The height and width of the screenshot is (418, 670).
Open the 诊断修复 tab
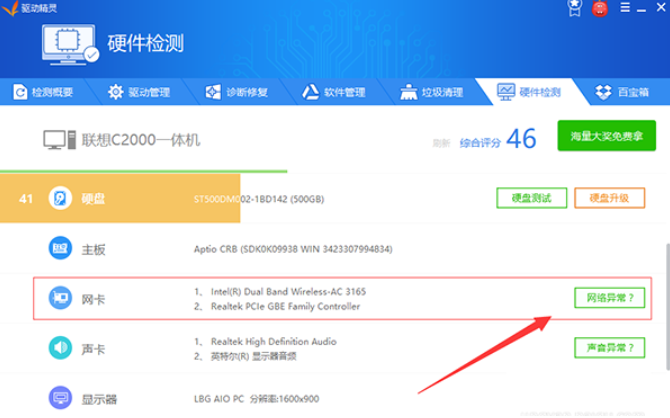pyautogui.click(x=237, y=92)
